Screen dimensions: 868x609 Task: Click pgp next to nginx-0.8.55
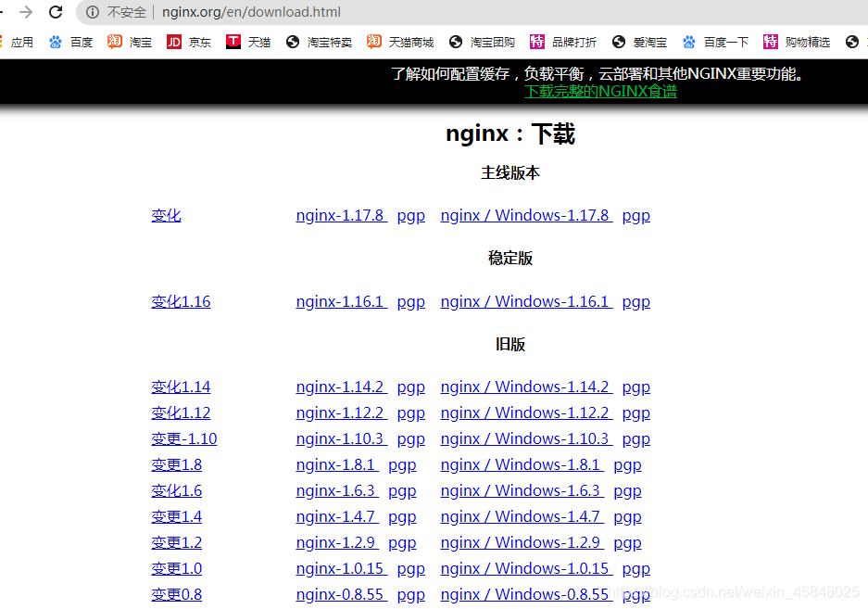[410, 596]
